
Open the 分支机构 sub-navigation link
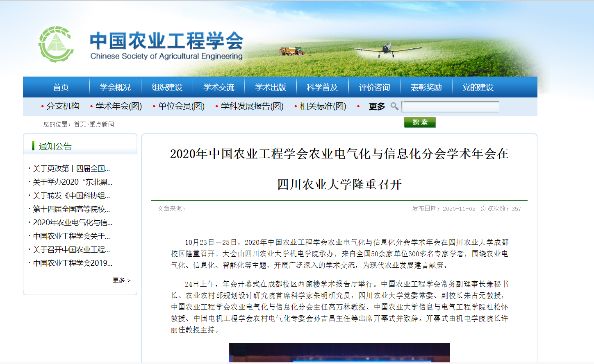[x=63, y=106]
